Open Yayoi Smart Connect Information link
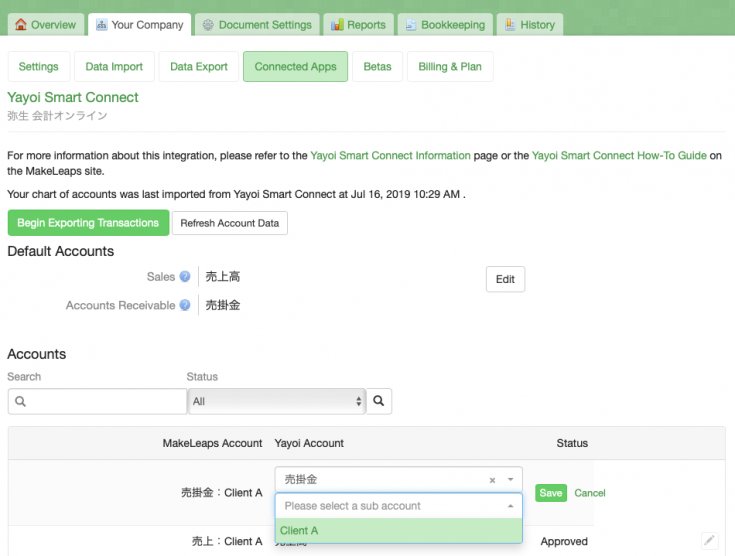Screen dimensions: 735x556 click(x=390, y=156)
